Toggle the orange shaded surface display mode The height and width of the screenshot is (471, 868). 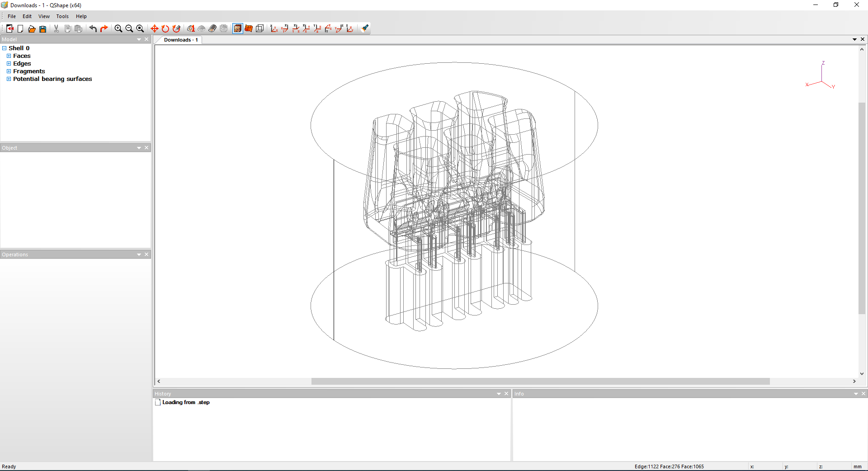249,28
